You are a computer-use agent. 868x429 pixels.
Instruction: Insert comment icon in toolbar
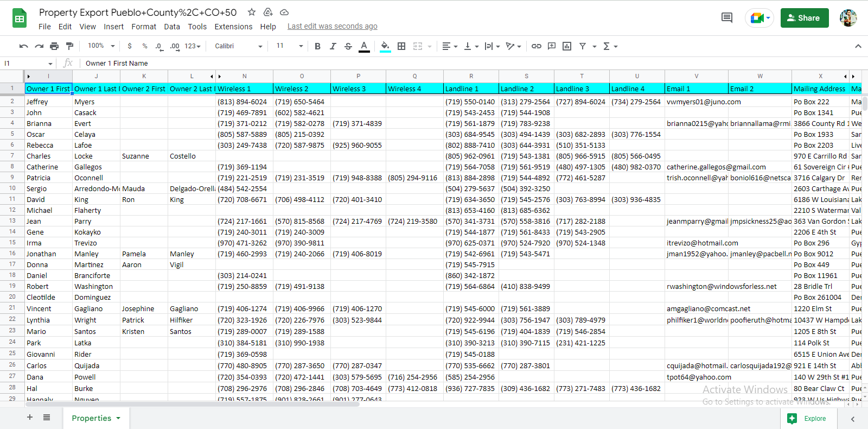[x=552, y=46]
